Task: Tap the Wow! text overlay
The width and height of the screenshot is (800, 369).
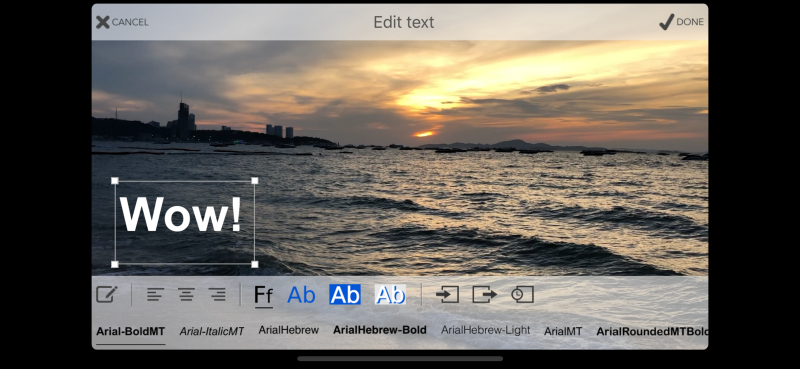Action: coord(181,215)
